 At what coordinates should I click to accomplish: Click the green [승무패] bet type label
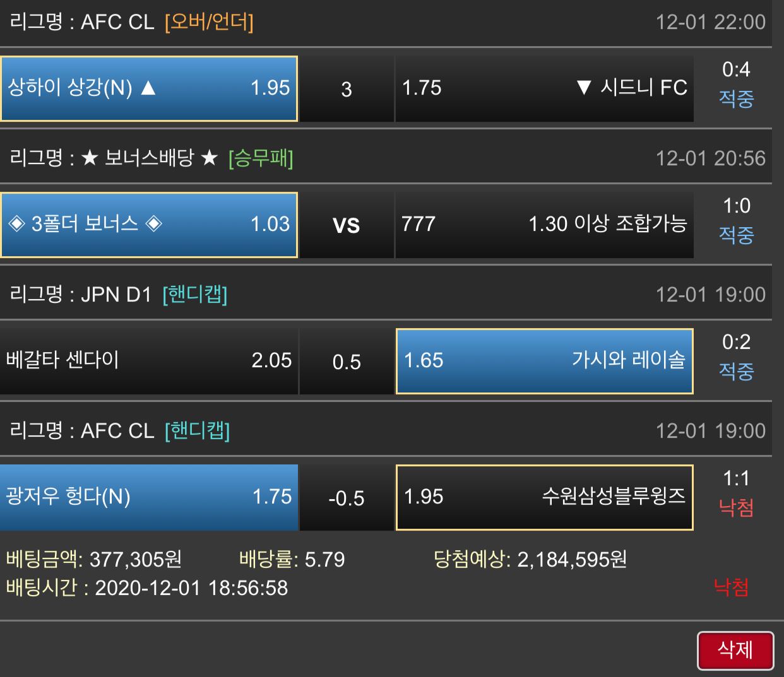tap(261, 158)
